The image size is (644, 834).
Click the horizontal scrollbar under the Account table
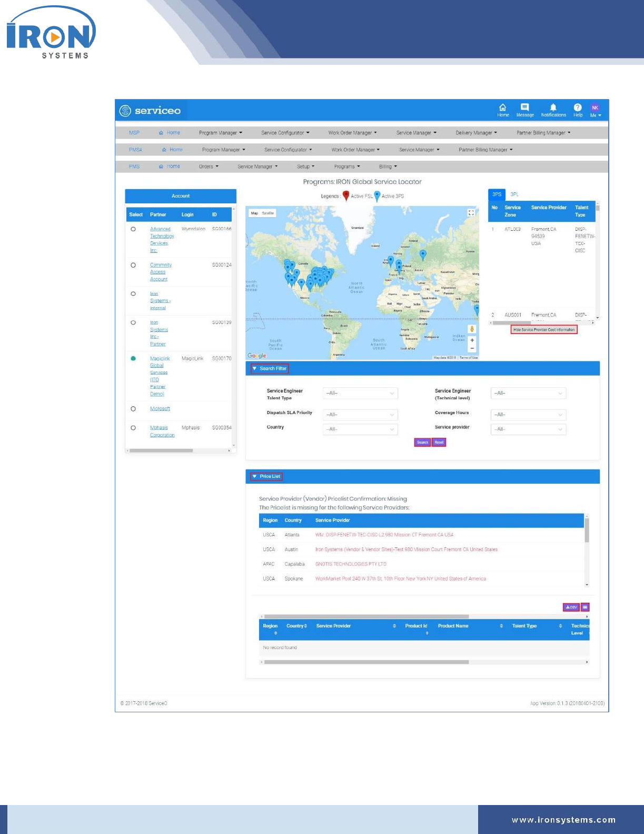(x=161, y=450)
